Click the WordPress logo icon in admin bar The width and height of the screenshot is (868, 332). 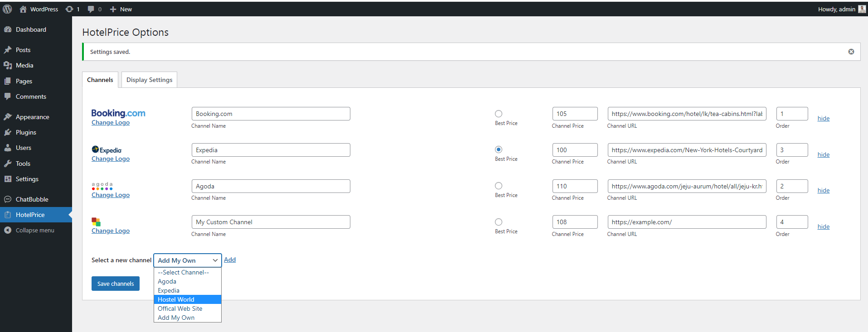click(x=7, y=9)
